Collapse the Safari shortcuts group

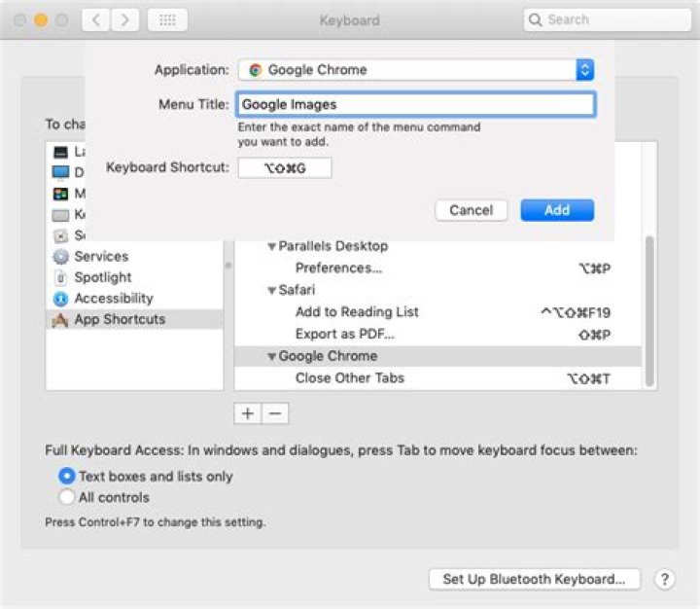[x=271, y=291]
